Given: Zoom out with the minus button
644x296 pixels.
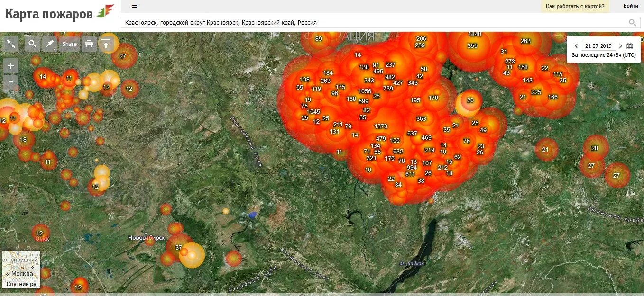Looking at the screenshot, I should (10, 82).
